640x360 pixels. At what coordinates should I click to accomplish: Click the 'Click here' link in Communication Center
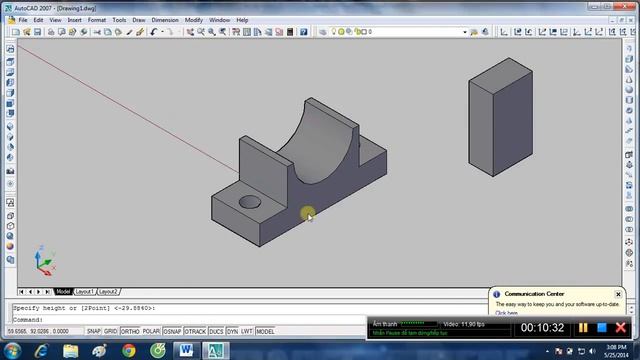(x=506, y=313)
